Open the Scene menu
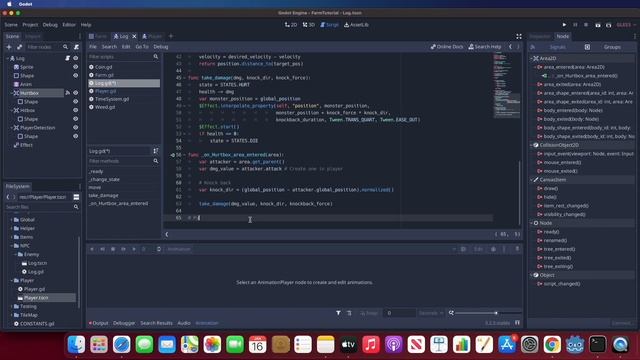The width and height of the screenshot is (640, 360). pyautogui.click(x=11, y=25)
